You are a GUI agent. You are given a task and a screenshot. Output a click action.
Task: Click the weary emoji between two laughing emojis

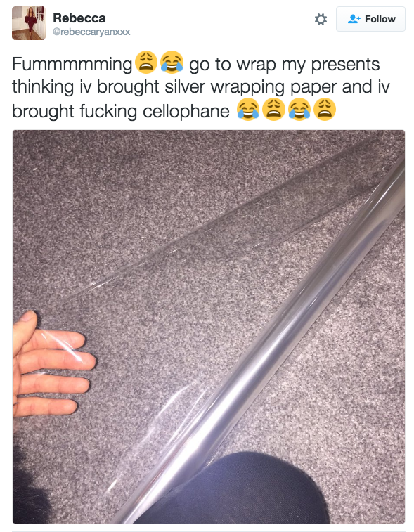274,109
